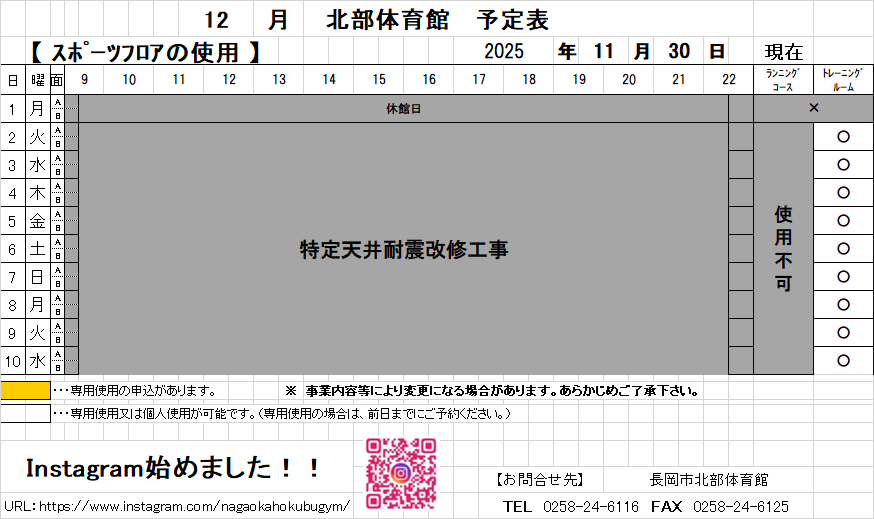Image resolution: width=874 pixels, height=519 pixels.
Task: Click the training room circle for day 3
Action: 843,164
